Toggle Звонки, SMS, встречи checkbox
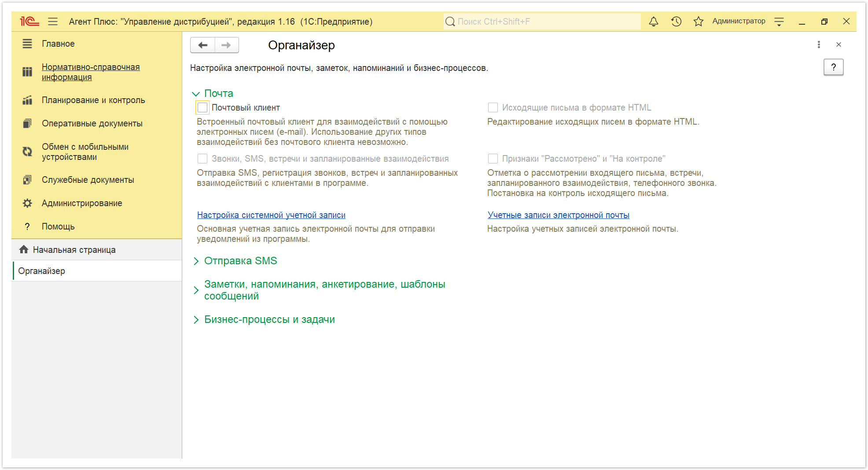The image size is (868, 470). pos(202,159)
